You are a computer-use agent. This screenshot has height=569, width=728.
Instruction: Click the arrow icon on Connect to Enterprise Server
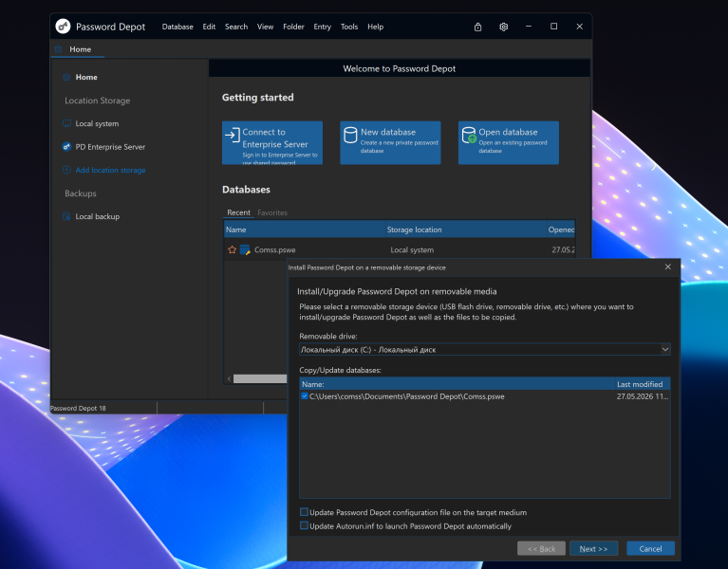(x=233, y=135)
